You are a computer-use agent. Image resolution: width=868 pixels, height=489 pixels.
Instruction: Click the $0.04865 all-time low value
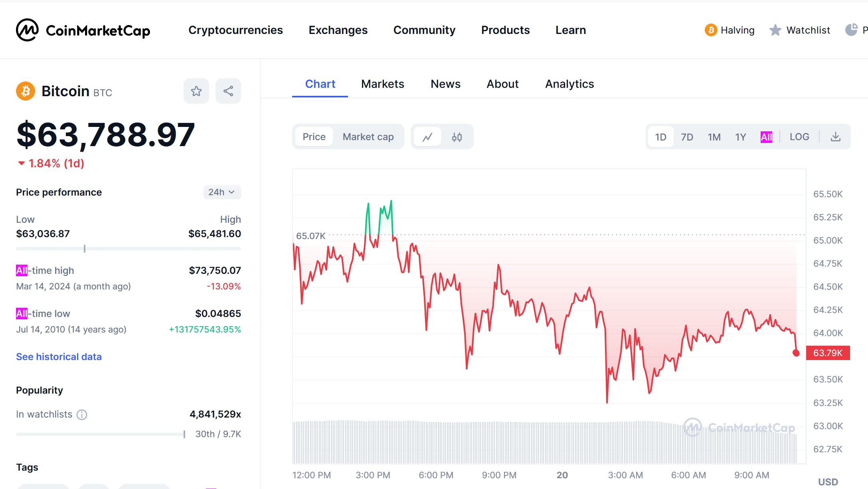(x=218, y=313)
